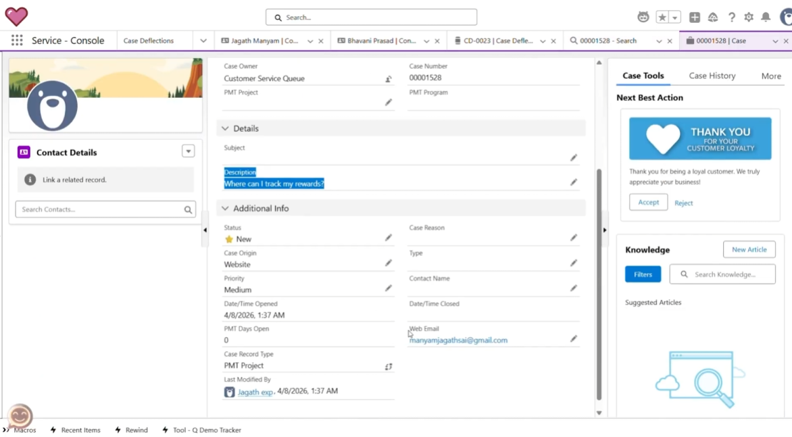Click the global actions plus icon

coord(695,17)
